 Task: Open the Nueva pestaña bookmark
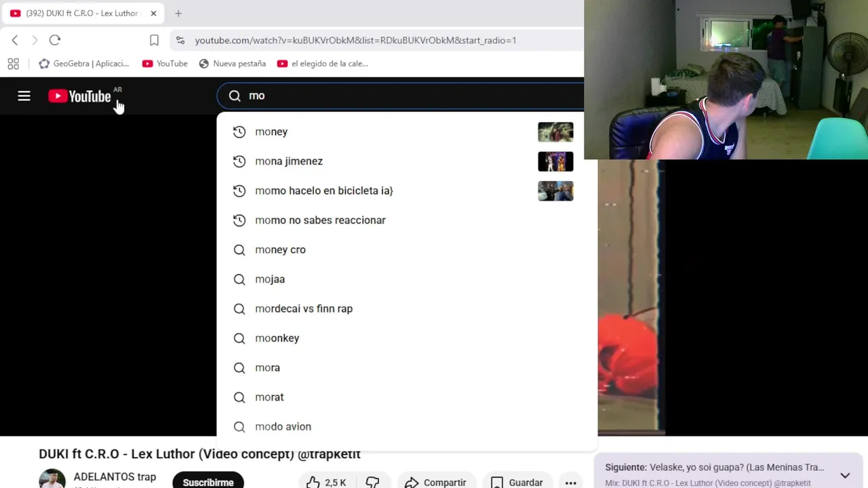click(232, 64)
